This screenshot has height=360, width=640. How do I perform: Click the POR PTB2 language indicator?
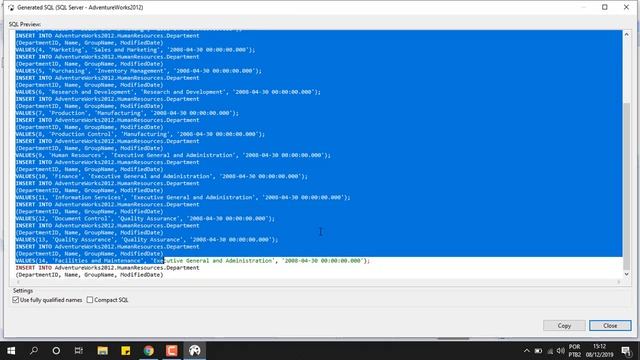(574, 351)
